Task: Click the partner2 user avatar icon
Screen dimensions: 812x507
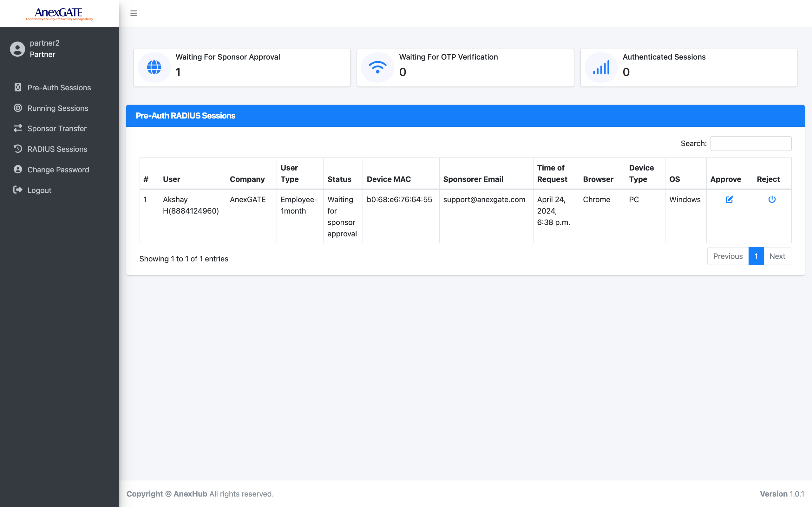Action: (17, 49)
